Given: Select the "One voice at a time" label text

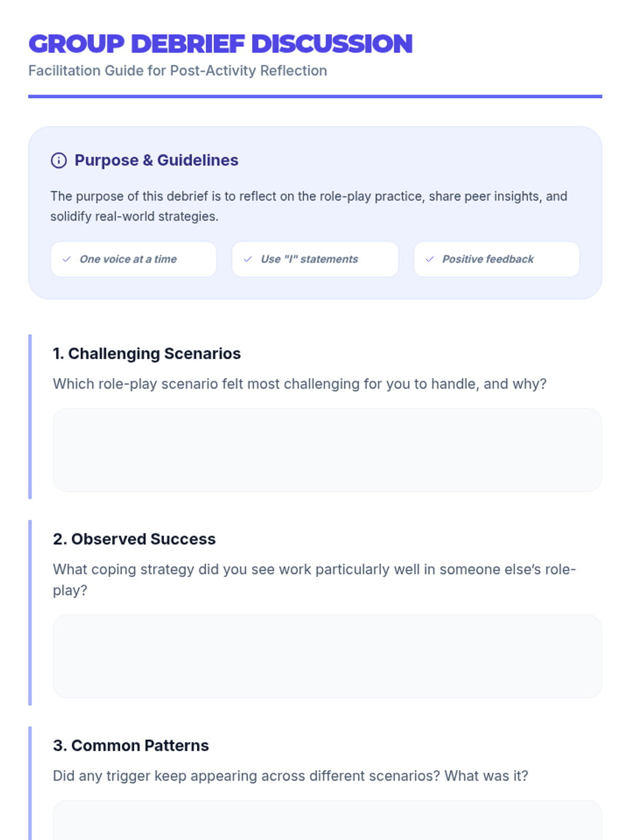Looking at the screenshot, I should pyautogui.click(x=128, y=259).
